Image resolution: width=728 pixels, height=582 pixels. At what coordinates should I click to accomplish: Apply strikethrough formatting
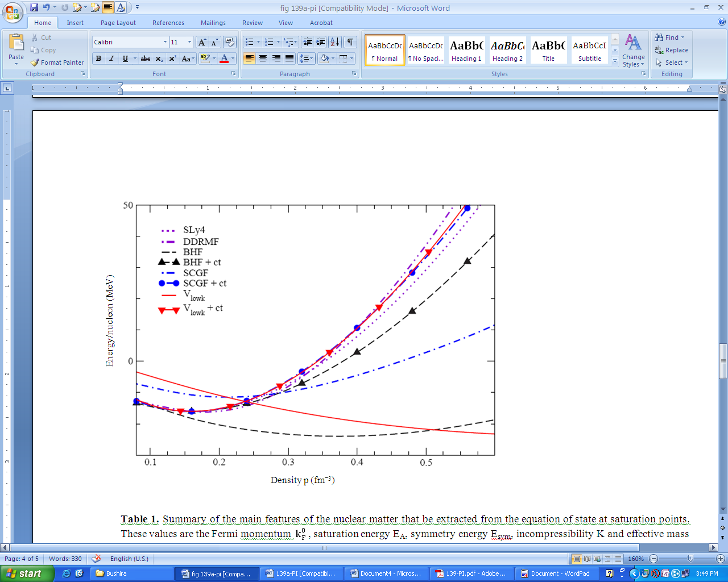pos(146,59)
